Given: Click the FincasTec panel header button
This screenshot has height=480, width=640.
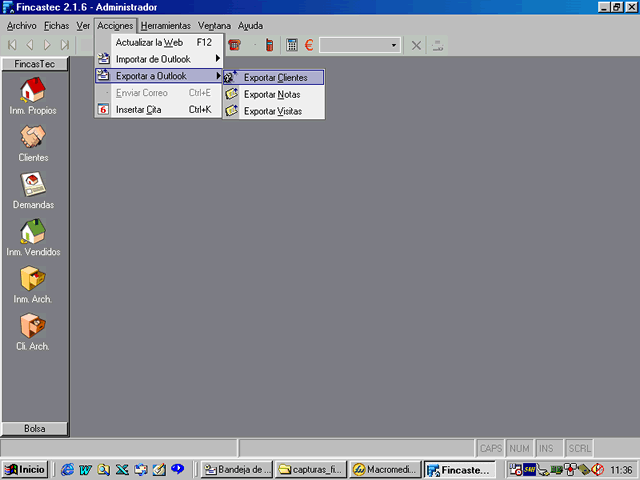Looking at the screenshot, I should pos(35,64).
